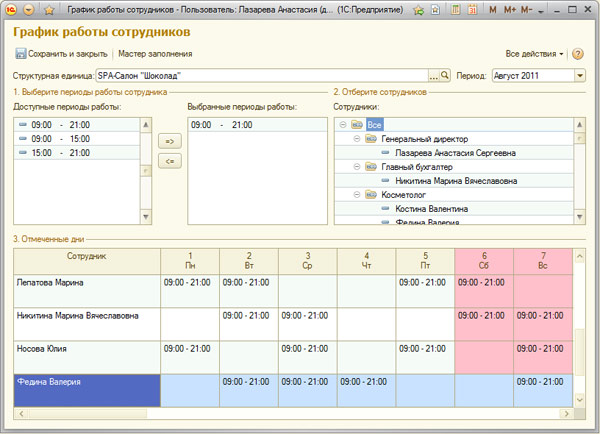This screenshot has width=600, height=434.
Task: Select Никитина Марина Вячеславовна in employees tree
Action: point(456,181)
